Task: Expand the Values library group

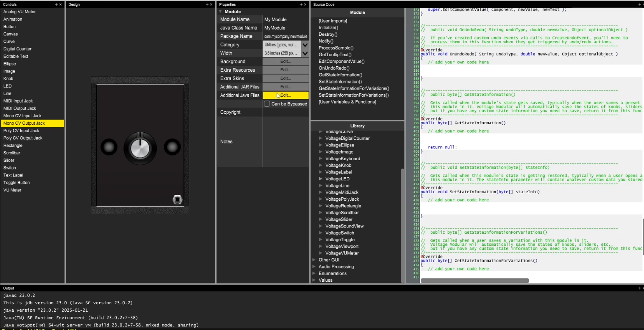Action: point(314,280)
